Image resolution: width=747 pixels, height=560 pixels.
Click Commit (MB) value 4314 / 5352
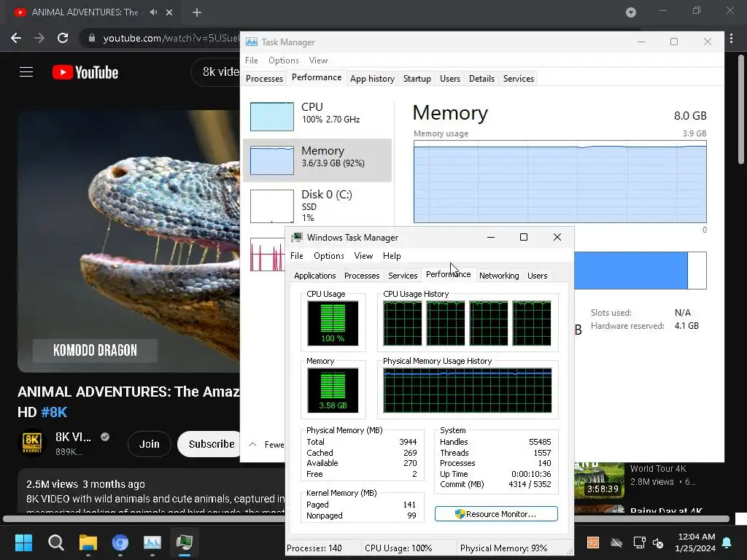tap(530, 484)
